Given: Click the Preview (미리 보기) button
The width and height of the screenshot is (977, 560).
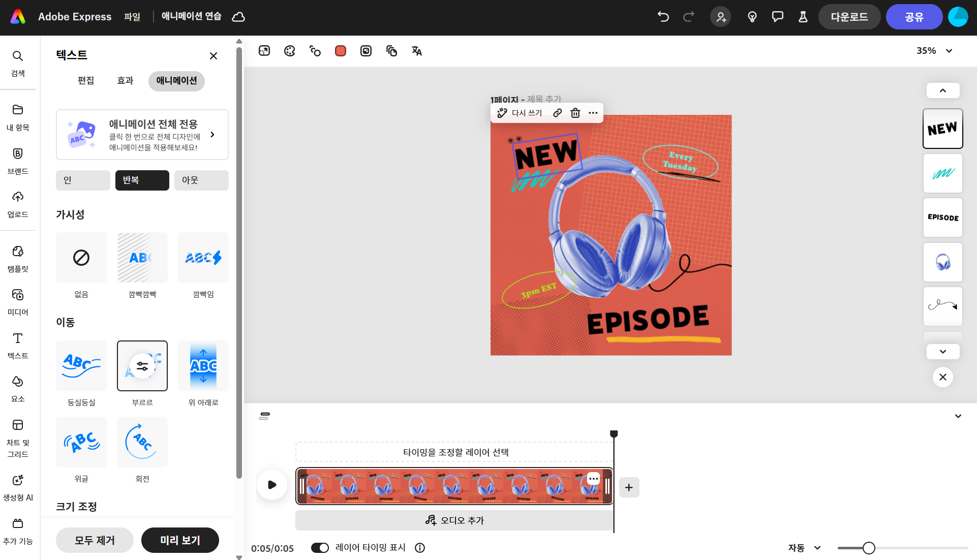Looking at the screenshot, I should coord(180,540).
